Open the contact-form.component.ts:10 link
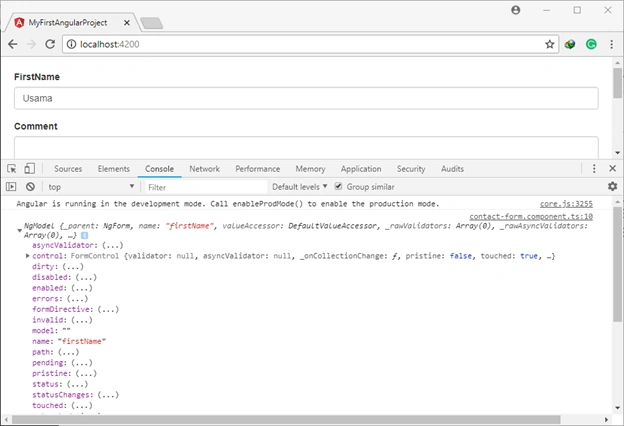 coord(531,216)
